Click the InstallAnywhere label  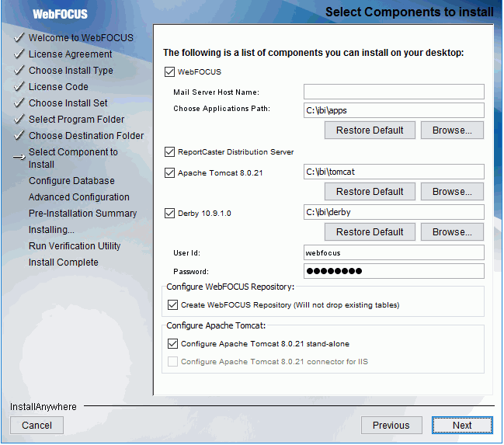[43, 407]
